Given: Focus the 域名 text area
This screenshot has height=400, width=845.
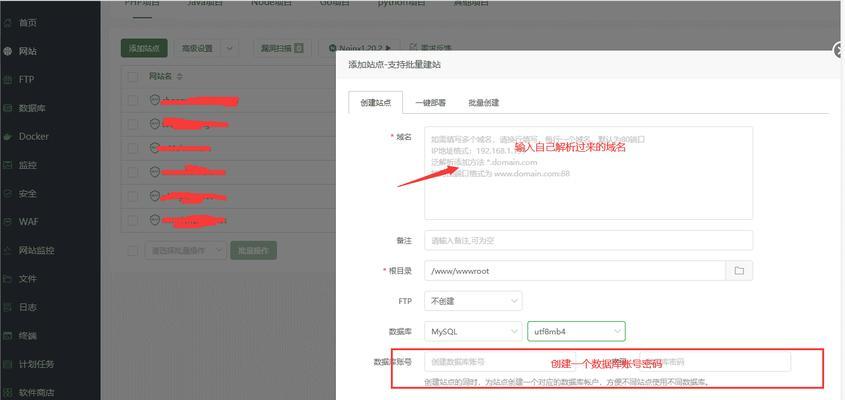Looking at the screenshot, I should click(588, 173).
